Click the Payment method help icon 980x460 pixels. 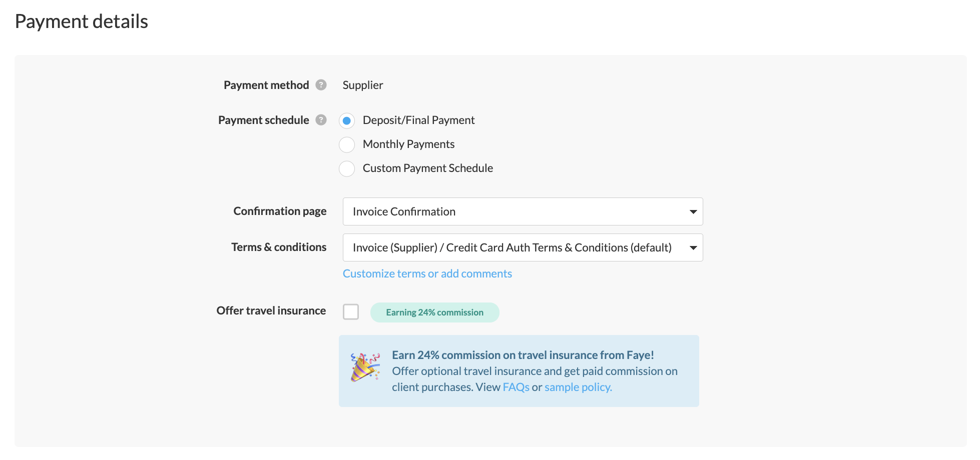coord(321,85)
